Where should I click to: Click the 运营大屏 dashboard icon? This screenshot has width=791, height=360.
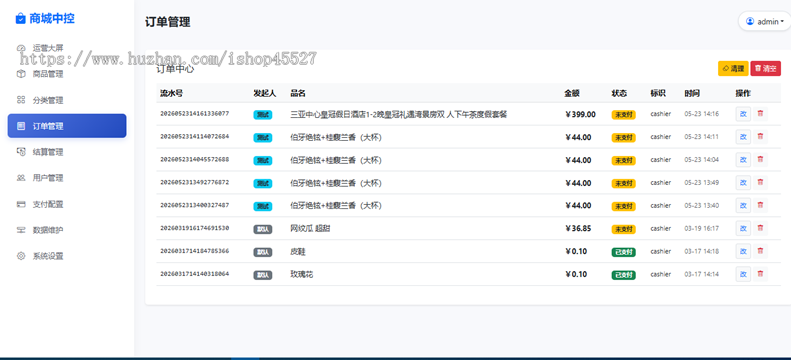(21, 48)
